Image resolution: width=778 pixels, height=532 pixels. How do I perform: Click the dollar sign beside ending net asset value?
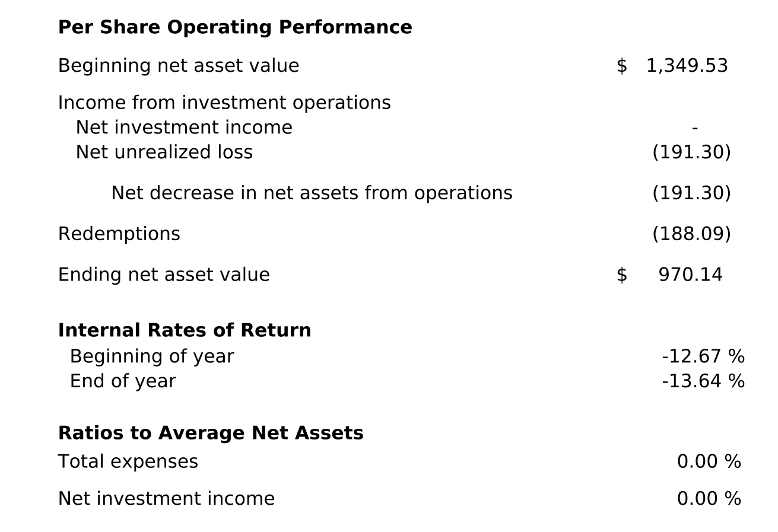click(621, 275)
